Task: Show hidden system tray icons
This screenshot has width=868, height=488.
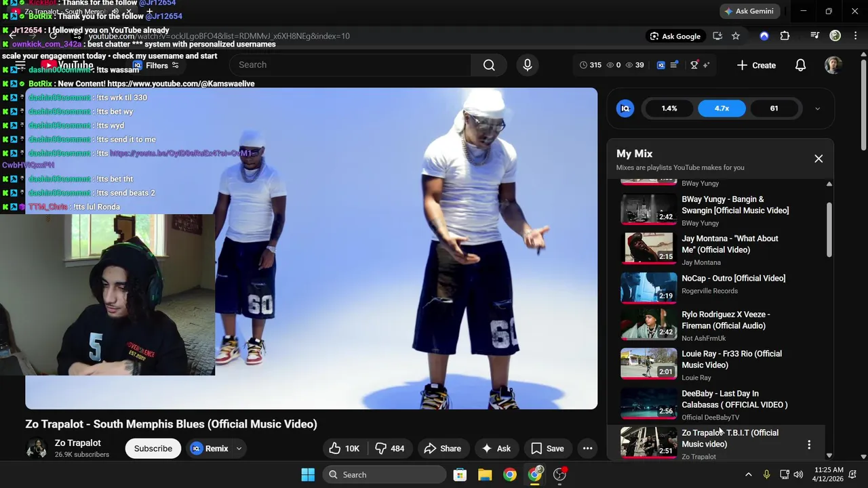Action: [x=749, y=474]
